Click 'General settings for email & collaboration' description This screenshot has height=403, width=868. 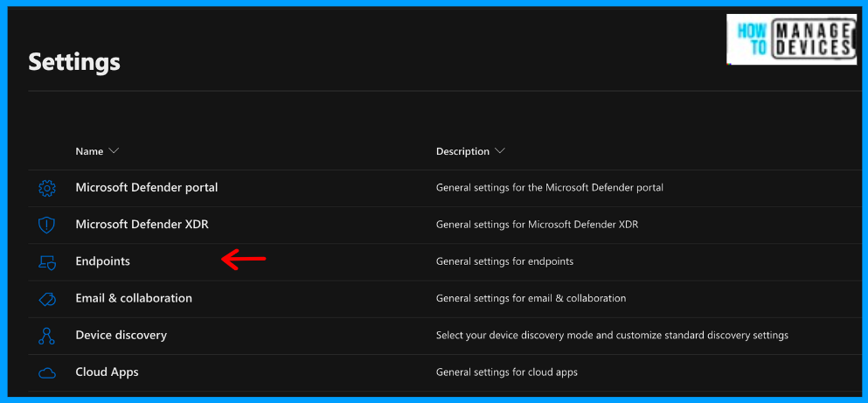(531, 298)
